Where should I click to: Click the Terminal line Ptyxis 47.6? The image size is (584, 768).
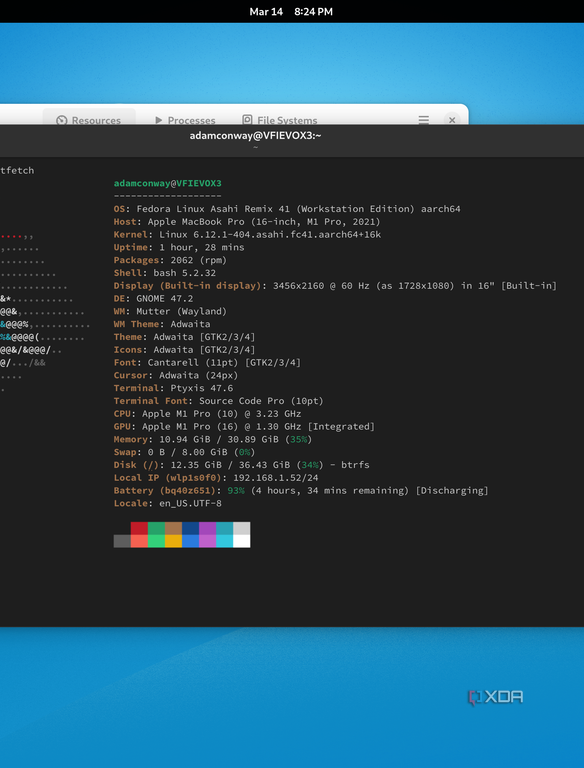tap(173, 387)
